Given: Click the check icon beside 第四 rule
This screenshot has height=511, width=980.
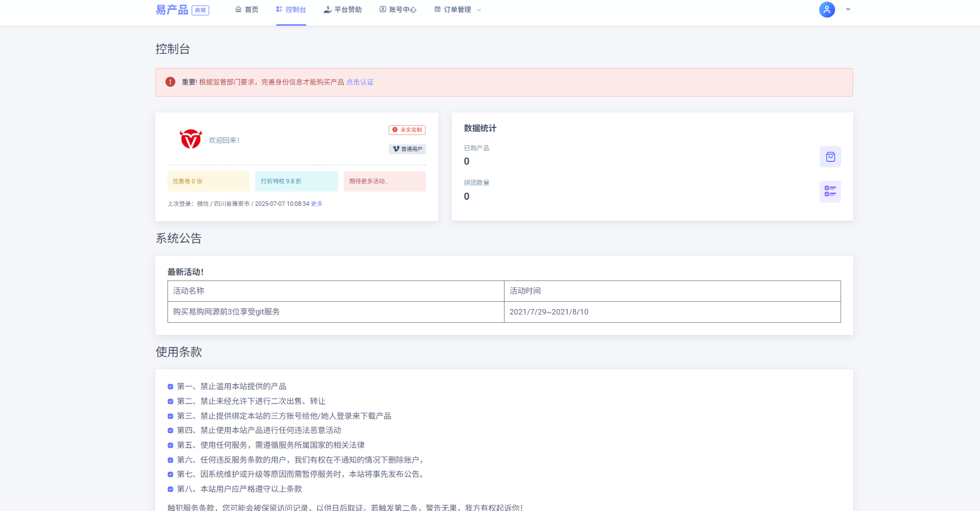Looking at the screenshot, I should pos(170,430).
